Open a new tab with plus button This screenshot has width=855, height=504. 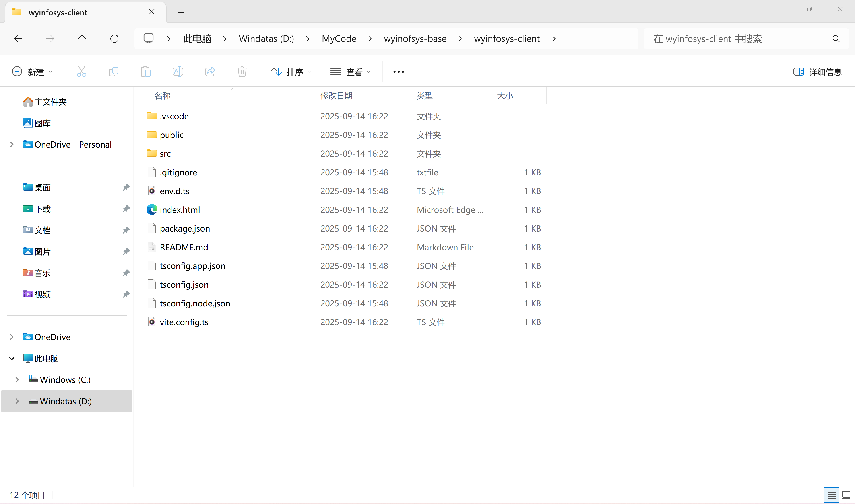pyautogui.click(x=181, y=12)
